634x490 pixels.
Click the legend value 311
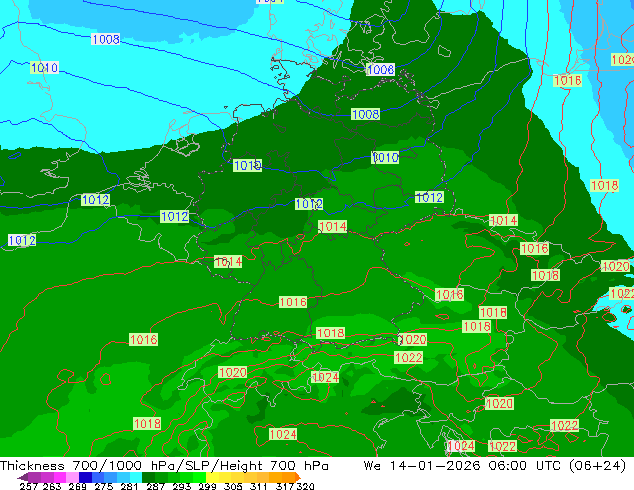(259, 486)
